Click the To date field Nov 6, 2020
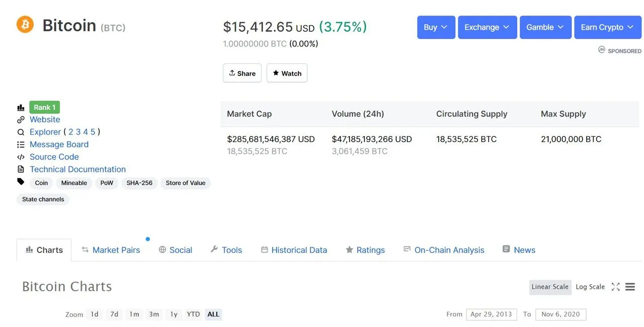The image size is (644, 327). [560, 314]
